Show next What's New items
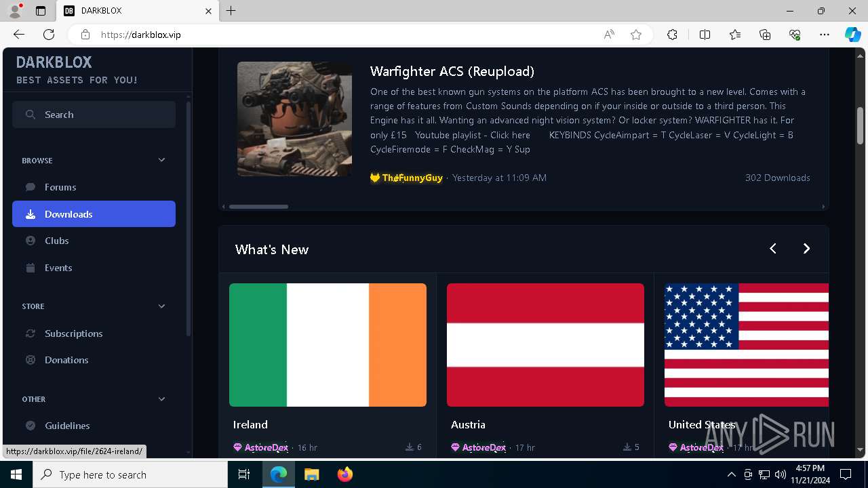 806,249
